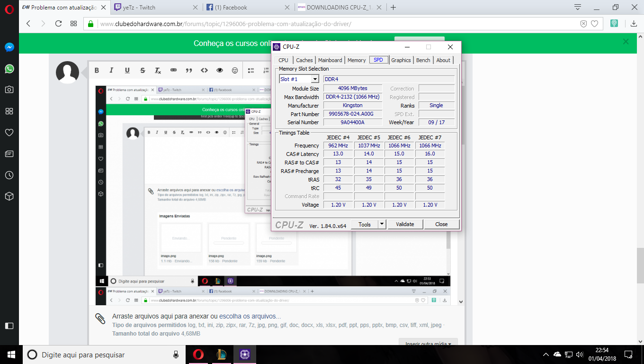Switch to CPU tab in CPU-Z
The image size is (644, 364).
coord(283,60)
